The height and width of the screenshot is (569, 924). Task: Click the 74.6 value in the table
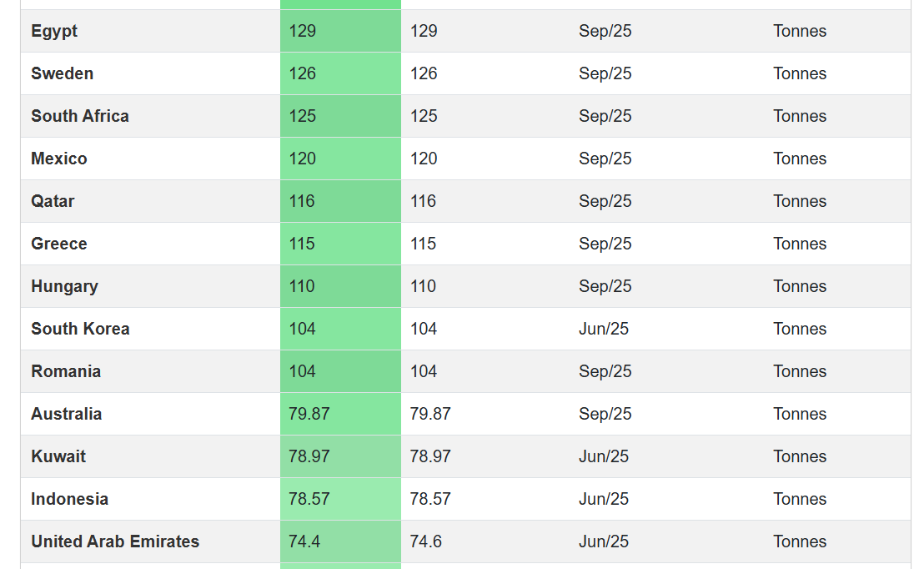pyautogui.click(x=425, y=541)
